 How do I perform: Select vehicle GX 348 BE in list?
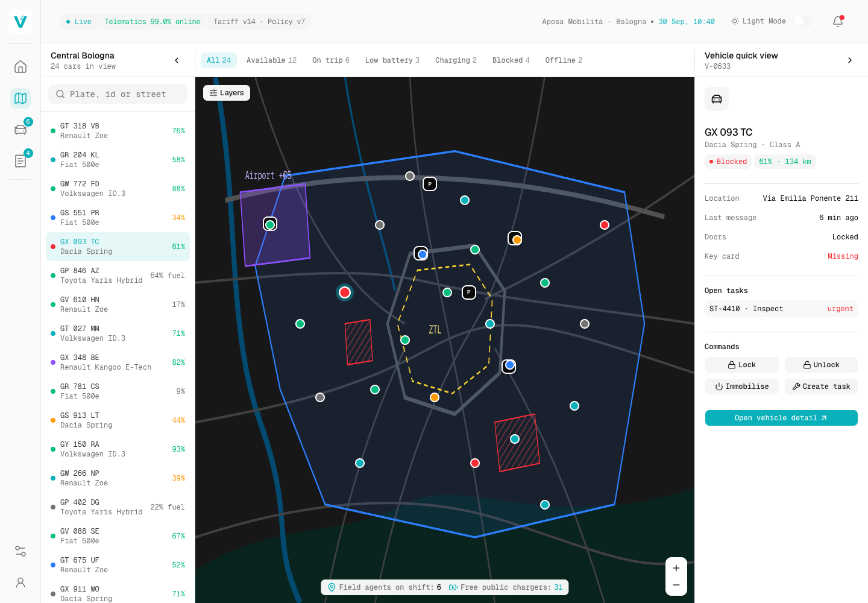pyautogui.click(x=118, y=362)
